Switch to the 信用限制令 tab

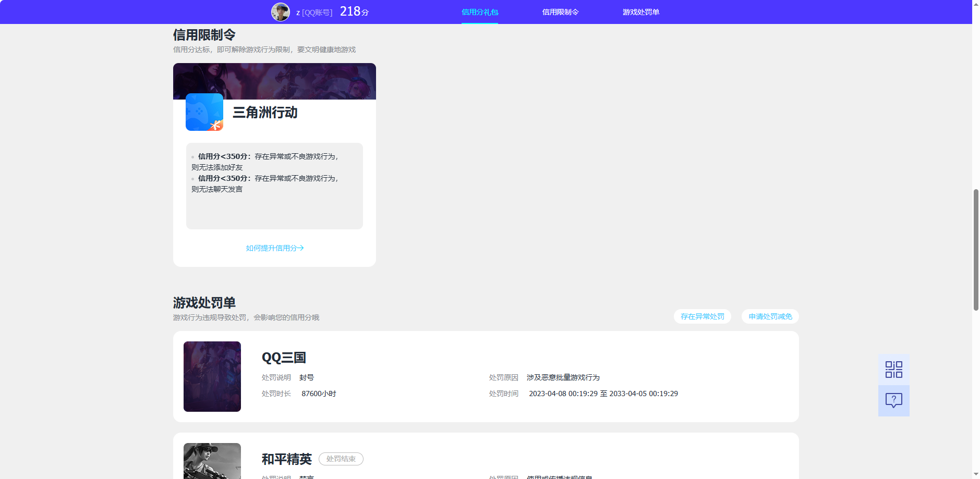coord(560,12)
